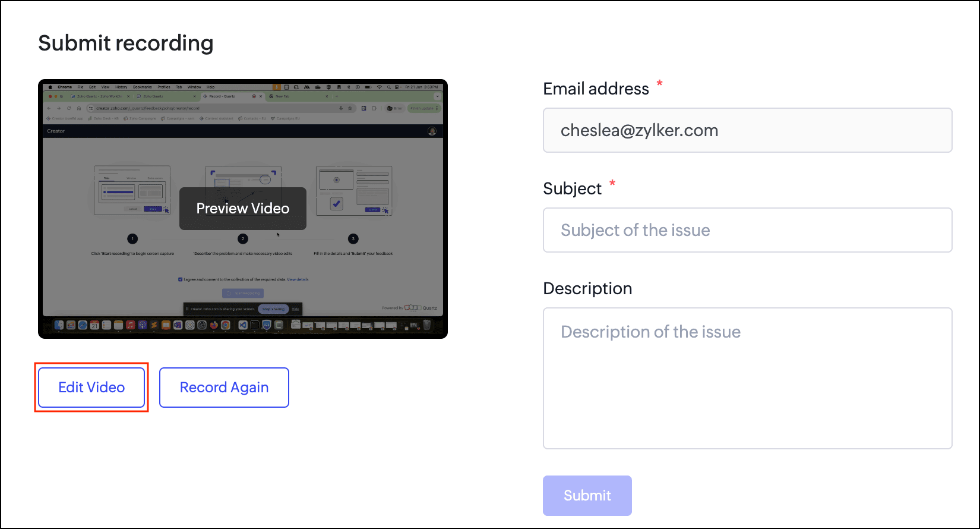Screen dimensions: 980x529
Task: Click the Music app icon in recorded dock
Action: tap(130, 325)
